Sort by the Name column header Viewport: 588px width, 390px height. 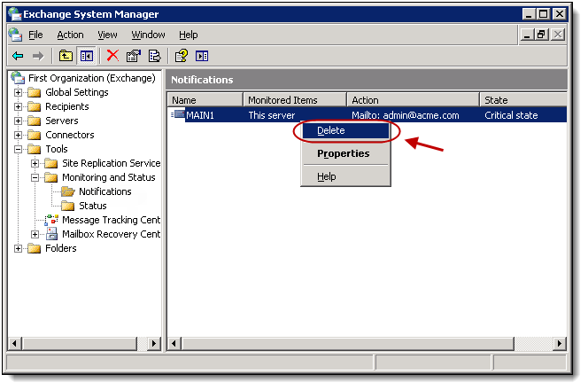pos(205,100)
